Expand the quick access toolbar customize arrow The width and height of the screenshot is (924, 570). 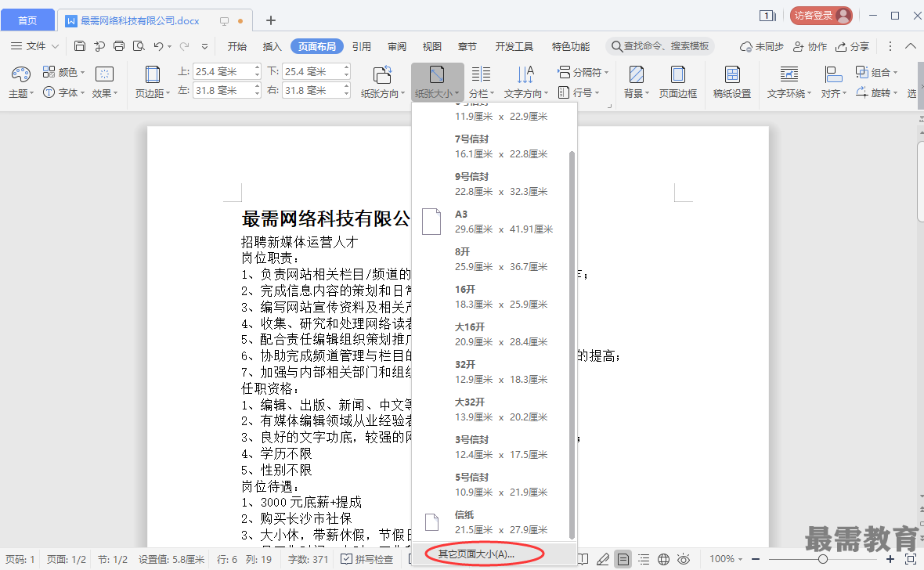[204, 46]
